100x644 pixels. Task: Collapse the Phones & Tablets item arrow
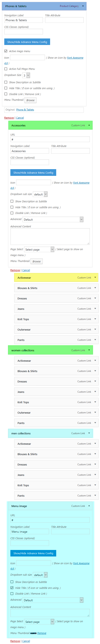[83, 6]
